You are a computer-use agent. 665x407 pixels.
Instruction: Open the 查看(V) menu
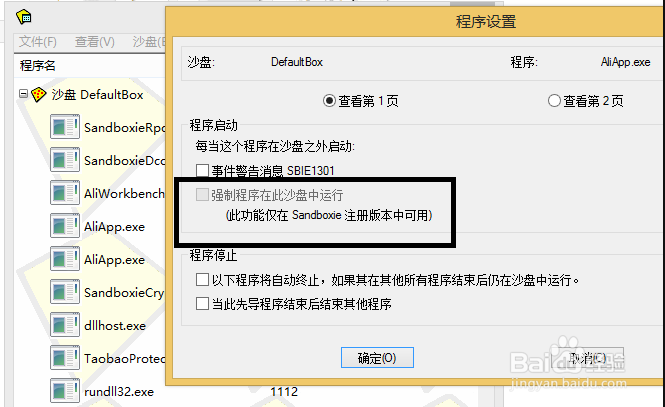tap(95, 42)
